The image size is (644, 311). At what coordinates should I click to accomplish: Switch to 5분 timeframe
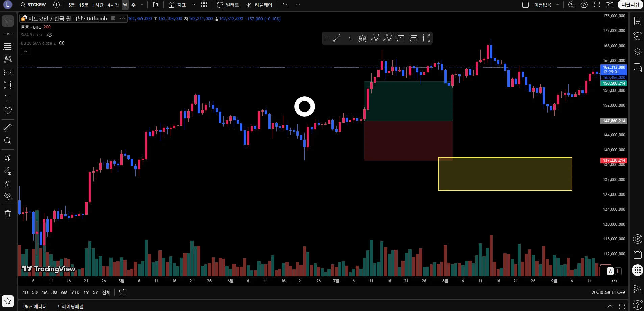tap(72, 5)
